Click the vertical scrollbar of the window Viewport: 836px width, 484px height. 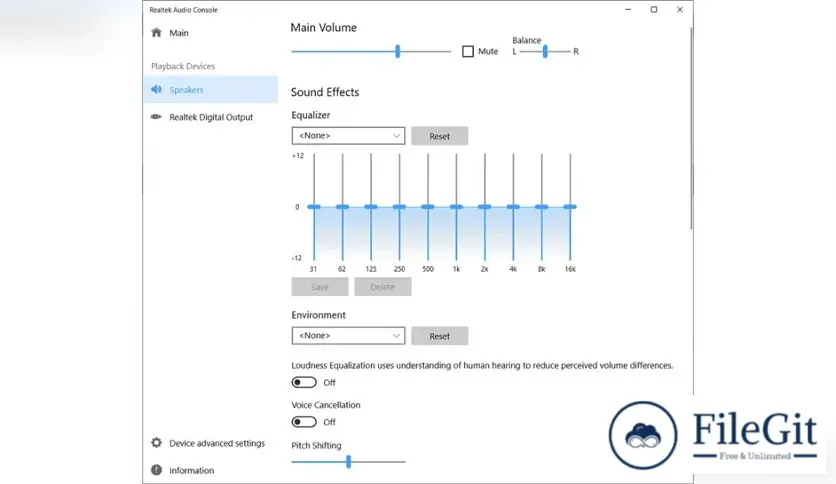tap(691, 128)
